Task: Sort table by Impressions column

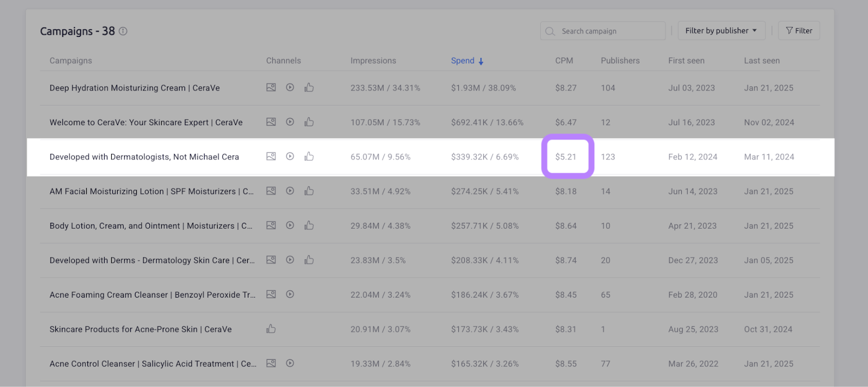Action: [373, 61]
